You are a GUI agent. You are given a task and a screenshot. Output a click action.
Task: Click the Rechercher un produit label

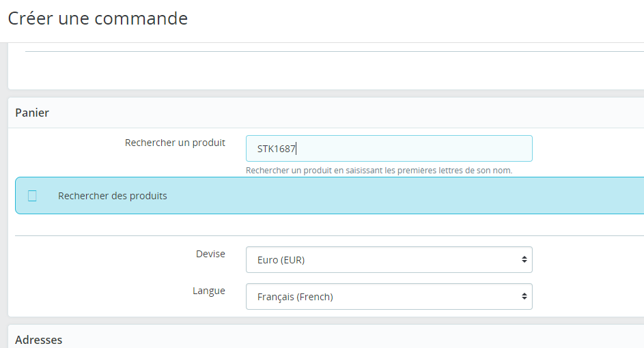tap(175, 143)
